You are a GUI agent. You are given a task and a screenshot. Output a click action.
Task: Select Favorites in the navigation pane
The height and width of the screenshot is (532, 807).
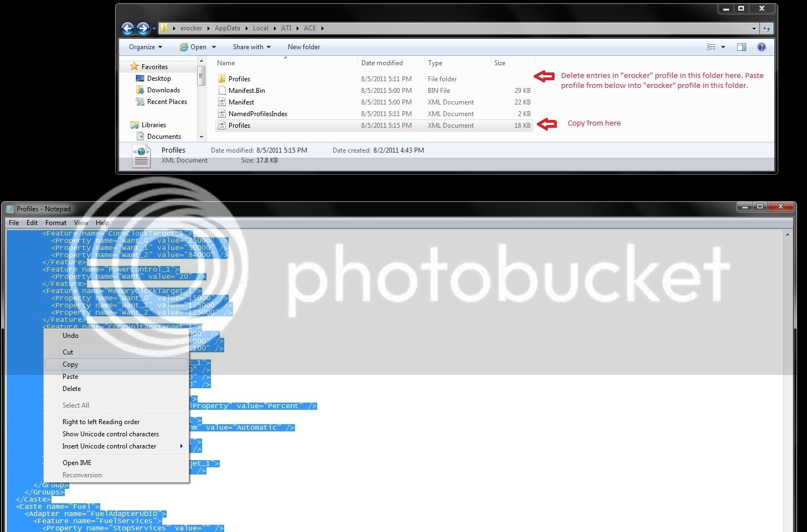(154, 66)
